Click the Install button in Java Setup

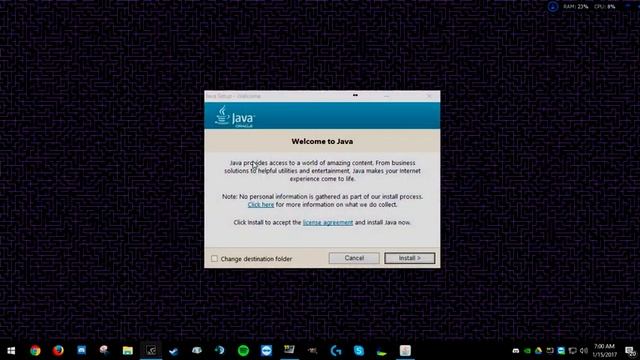coord(409,258)
